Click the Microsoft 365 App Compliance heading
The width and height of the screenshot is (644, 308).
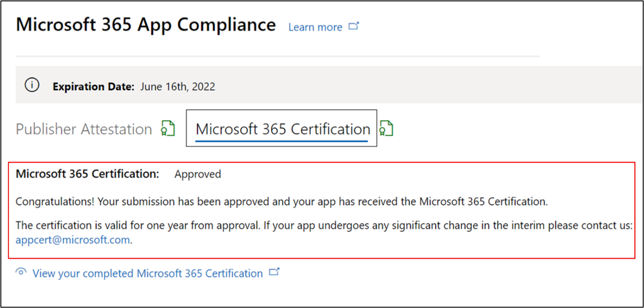pyautogui.click(x=146, y=25)
